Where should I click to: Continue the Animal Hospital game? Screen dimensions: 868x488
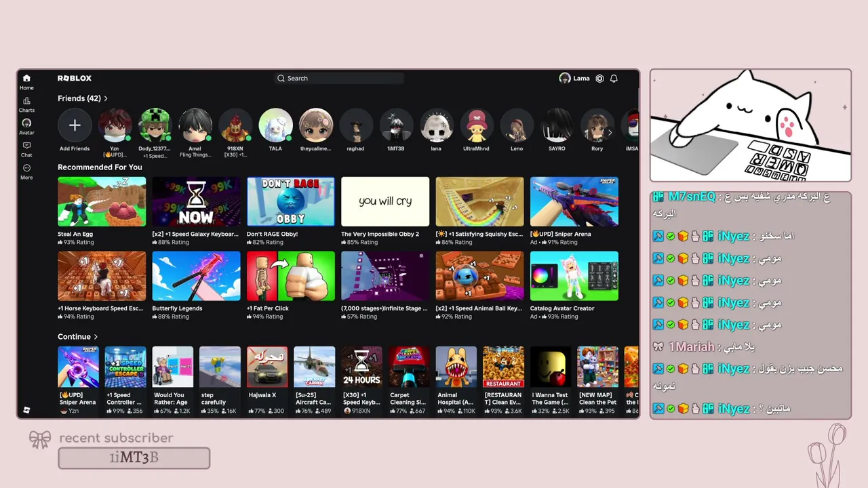[x=456, y=367]
